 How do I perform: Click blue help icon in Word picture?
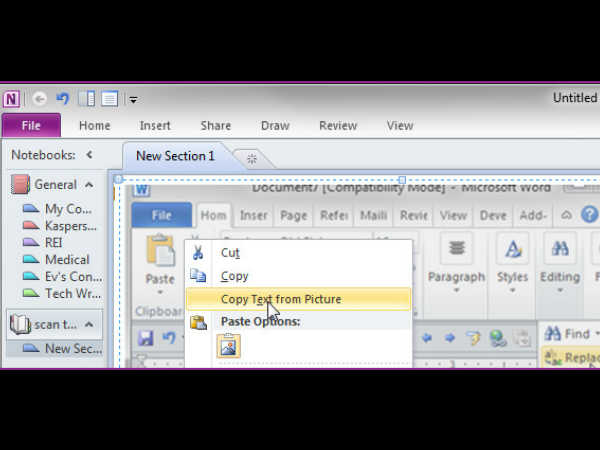[x=589, y=214]
